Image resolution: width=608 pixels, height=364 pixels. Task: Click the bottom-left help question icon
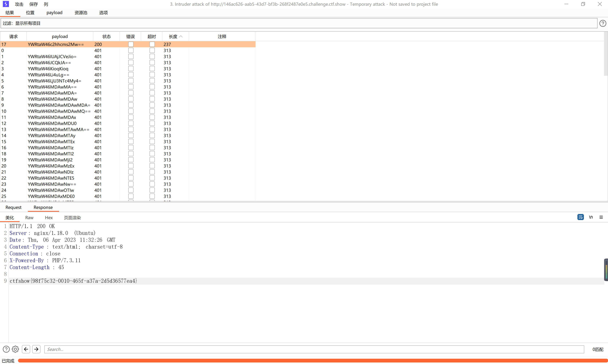6,349
